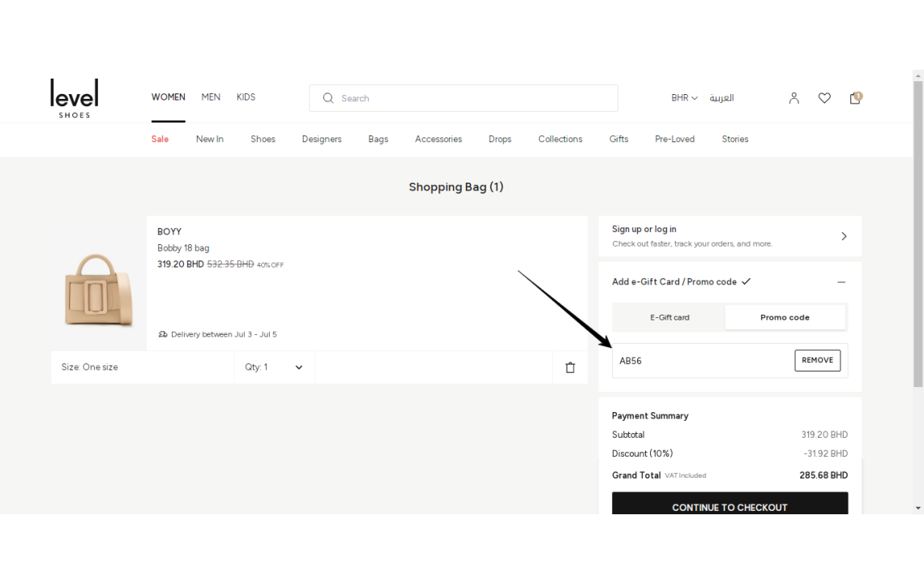Click the Discount (10%) label
Image resolution: width=924 pixels, height=584 pixels.
[x=642, y=453]
